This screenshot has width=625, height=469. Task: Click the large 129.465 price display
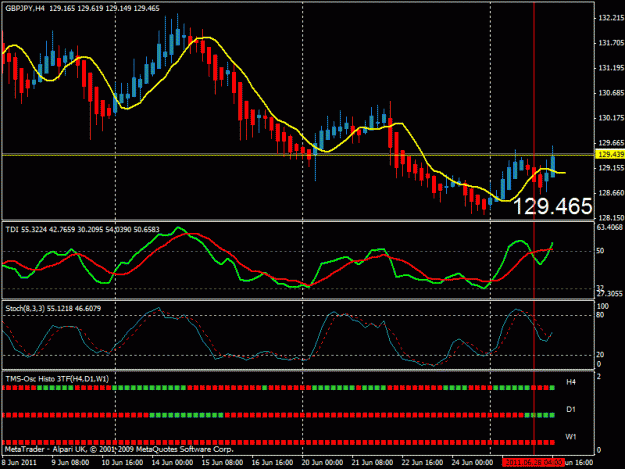tap(553, 206)
